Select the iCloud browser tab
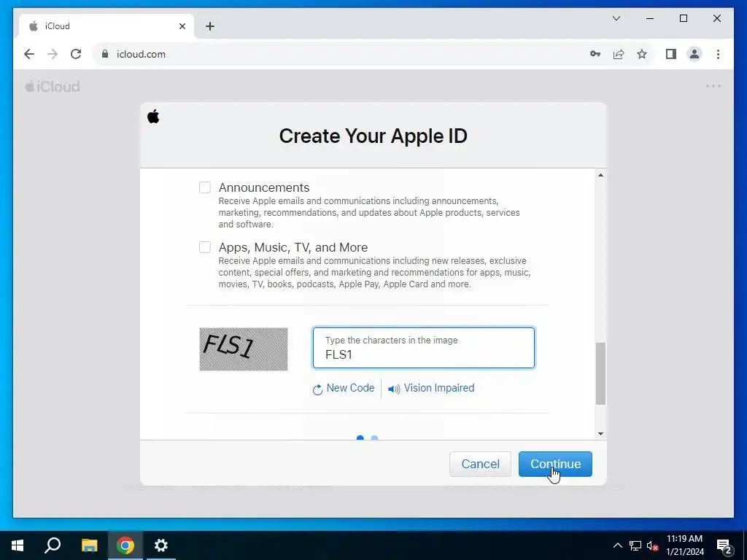 pyautogui.click(x=107, y=26)
